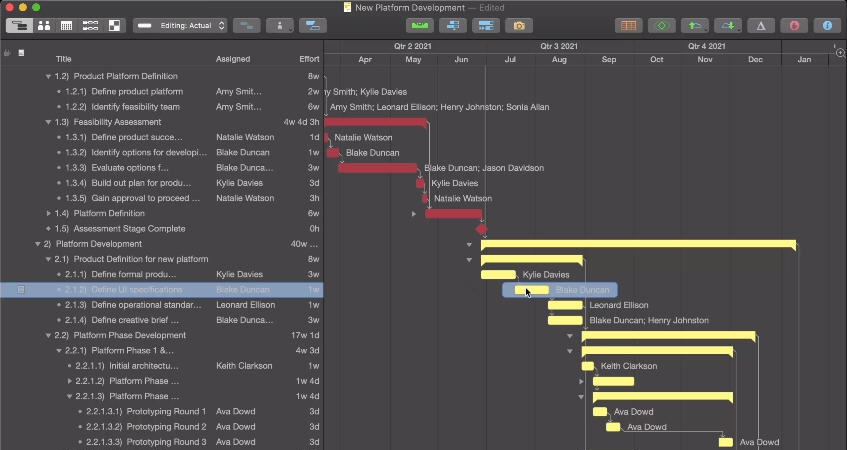This screenshot has width=847, height=450.
Task: Click the lock column header icon
Action: (x=7, y=53)
